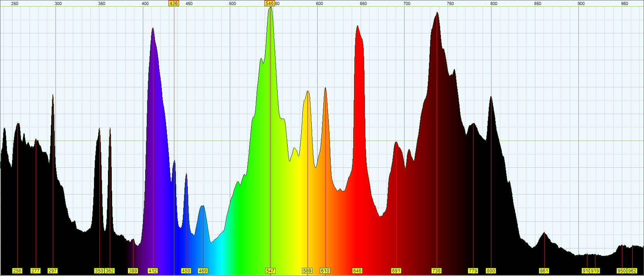Click the 861 infrared peak label
644x276 pixels.
544,271
